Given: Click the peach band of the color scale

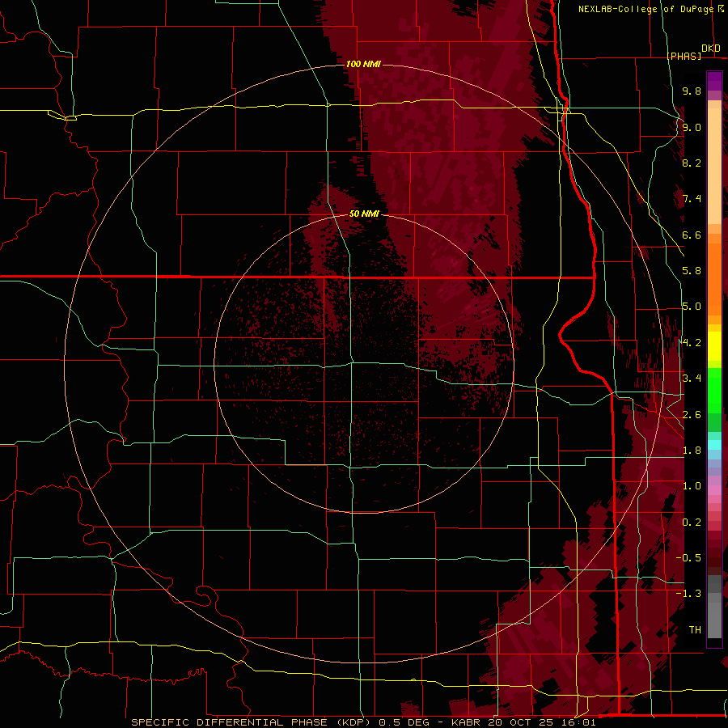Looking at the screenshot, I should click(x=714, y=166).
